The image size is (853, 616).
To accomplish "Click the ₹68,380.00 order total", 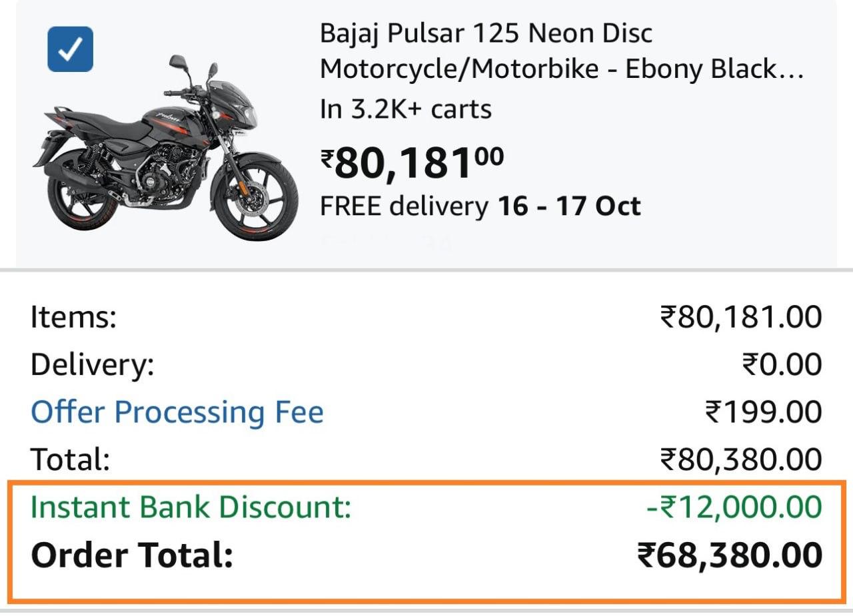I will pyautogui.click(x=729, y=555).
